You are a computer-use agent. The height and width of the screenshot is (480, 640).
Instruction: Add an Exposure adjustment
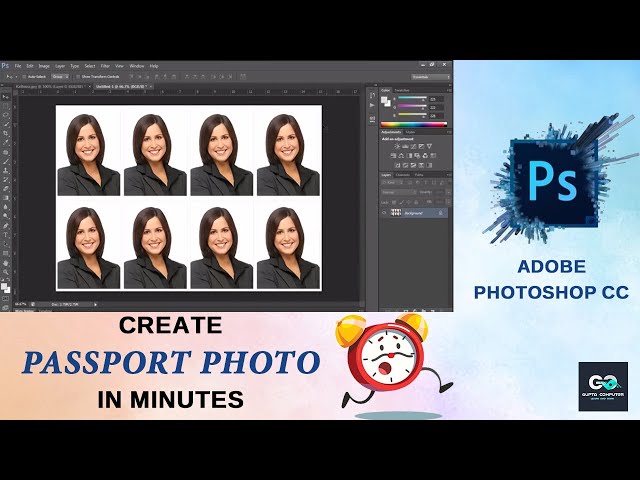coord(421,146)
